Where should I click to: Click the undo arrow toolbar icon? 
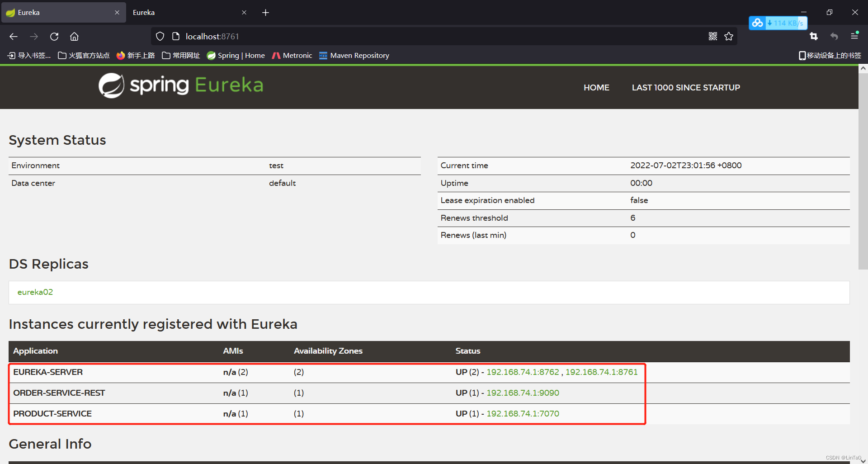[834, 37]
